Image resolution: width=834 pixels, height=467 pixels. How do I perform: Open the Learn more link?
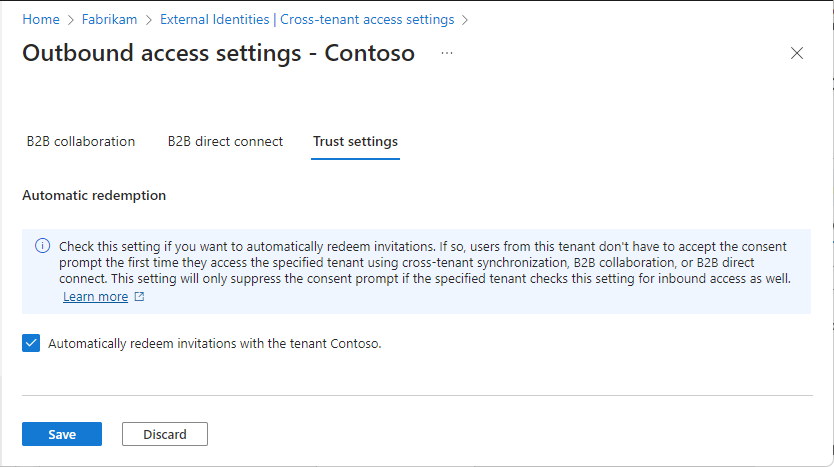tap(95, 297)
